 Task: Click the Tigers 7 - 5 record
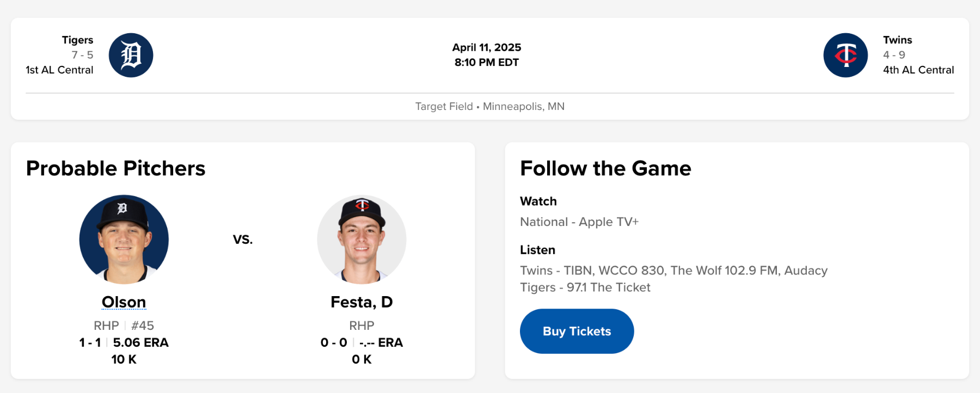pyautogui.click(x=82, y=55)
